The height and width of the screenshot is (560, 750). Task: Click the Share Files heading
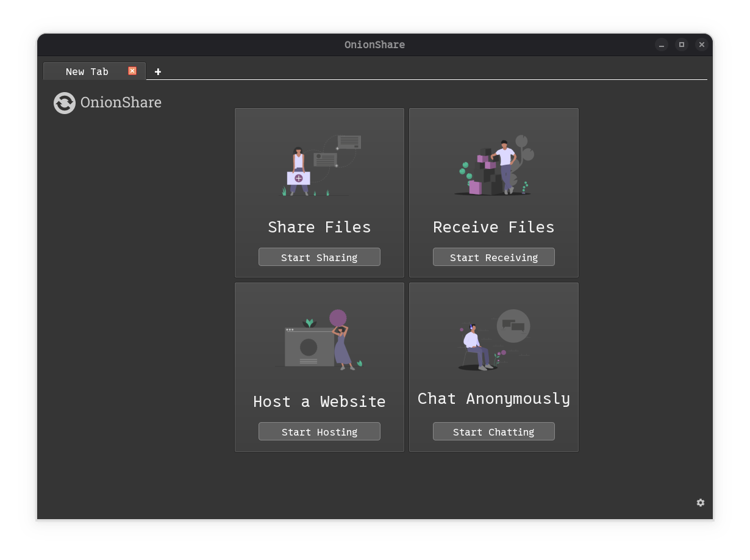pos(320,227)
